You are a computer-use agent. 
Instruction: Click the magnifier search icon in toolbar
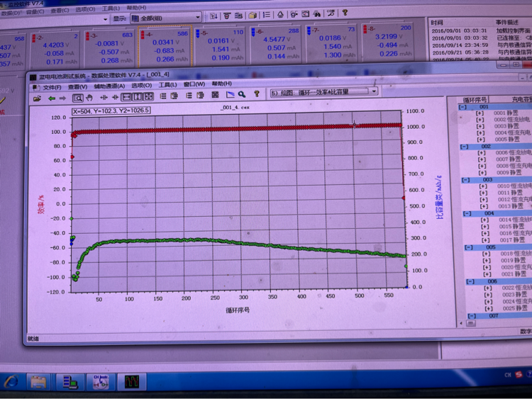(242, 94)
